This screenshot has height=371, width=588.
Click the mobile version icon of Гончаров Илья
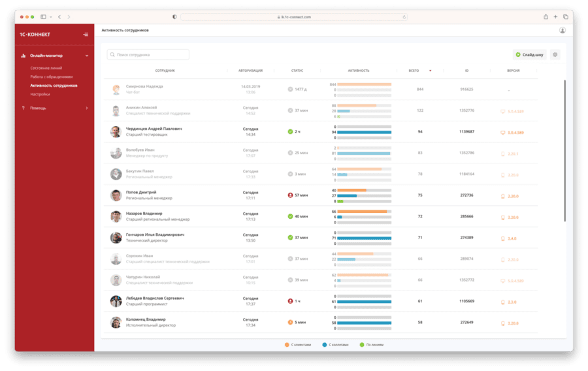pyautogui.click(x=503, y=238)
